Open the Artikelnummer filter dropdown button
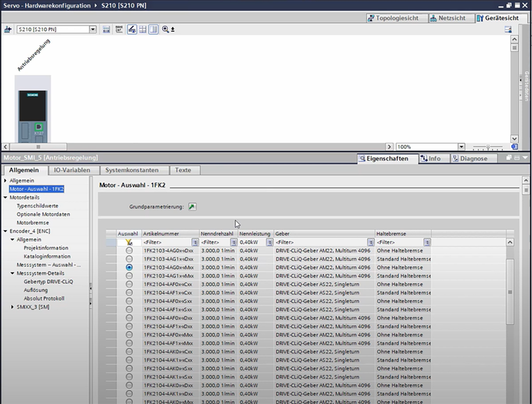This screenshot has height=404, width=532. click(x=195, y=242)
